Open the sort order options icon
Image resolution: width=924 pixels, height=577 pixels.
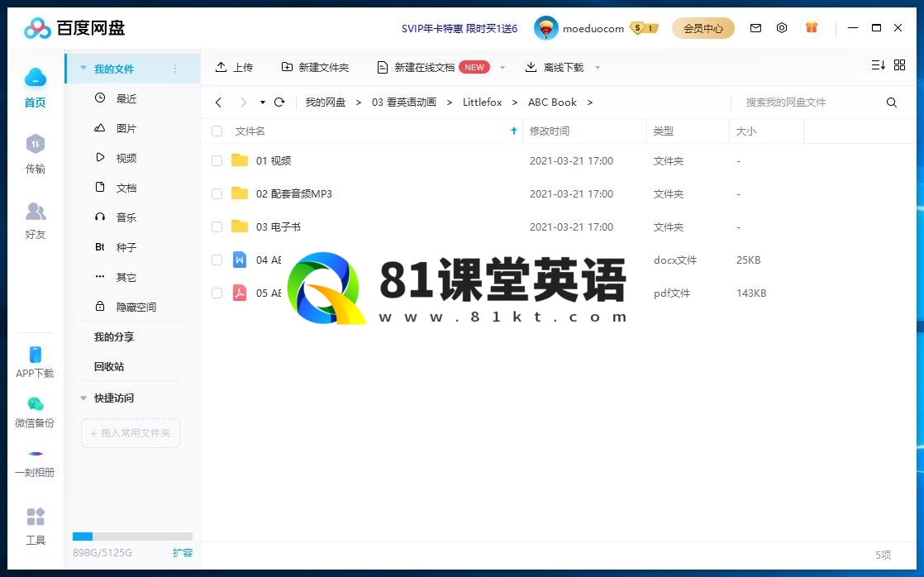pyautogui.click(x=878, y=64)
